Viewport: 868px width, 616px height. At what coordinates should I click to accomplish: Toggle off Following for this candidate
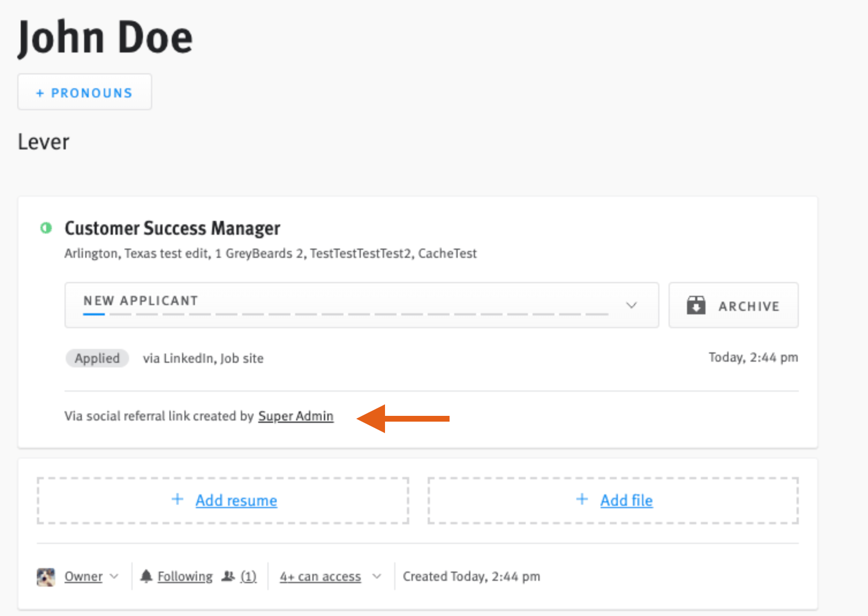184,576
